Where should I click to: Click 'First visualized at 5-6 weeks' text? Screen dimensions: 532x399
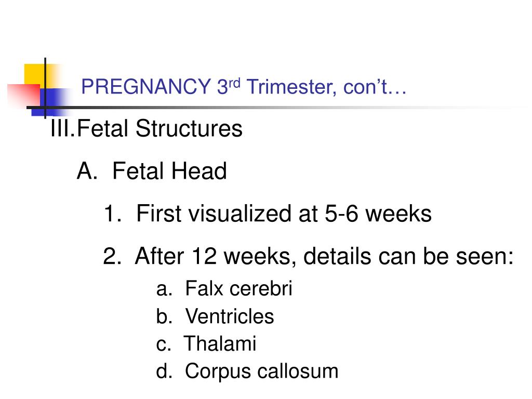(284, 214)
